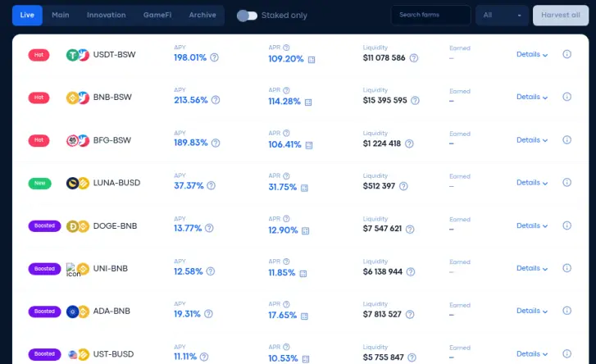
Task: Click the 106.41% APR value
Action: [x=284, y=144]
